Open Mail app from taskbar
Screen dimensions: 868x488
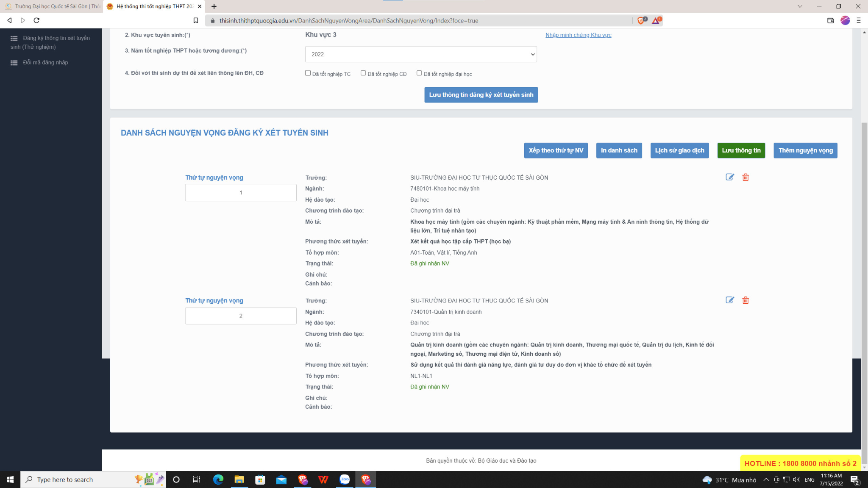281,480
